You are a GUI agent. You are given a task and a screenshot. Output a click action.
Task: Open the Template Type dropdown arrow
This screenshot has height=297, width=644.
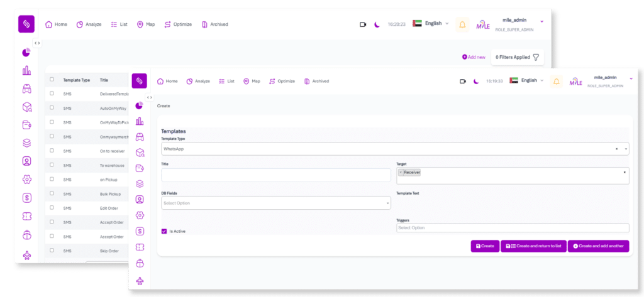click(x=626, y=149)
